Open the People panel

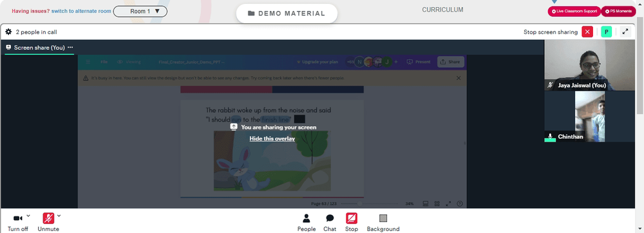tap(307, 223)
